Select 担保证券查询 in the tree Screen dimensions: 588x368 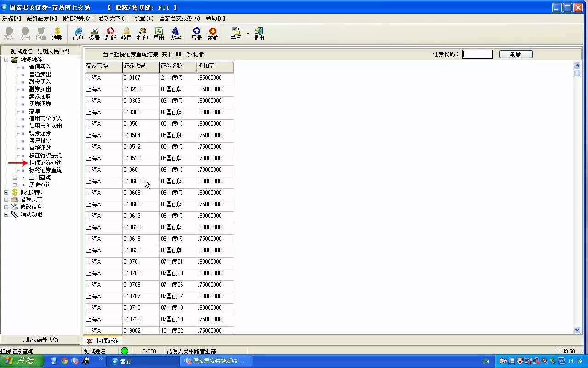click(45, 163)
